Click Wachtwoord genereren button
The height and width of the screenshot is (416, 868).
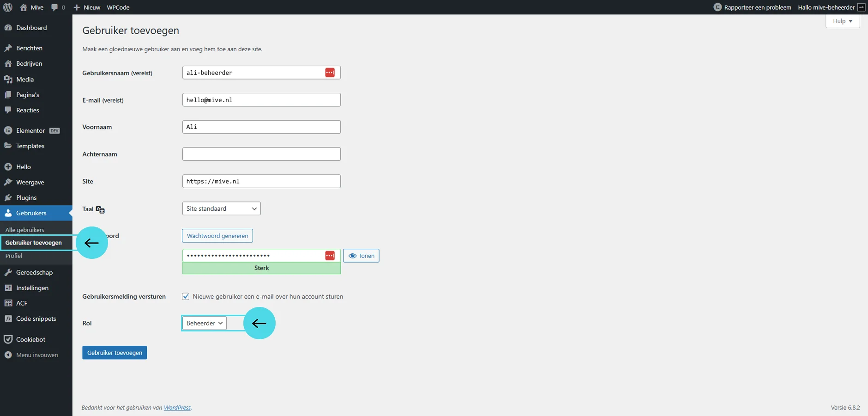[x=217, y=236]
